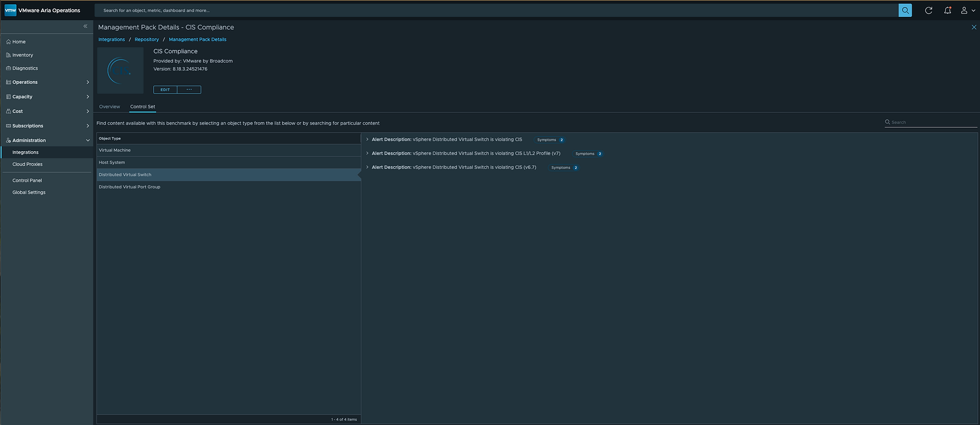Open the more actions ellipsis button
The width and height of the screenshot is (980, 425).
(x=189, y=90)
